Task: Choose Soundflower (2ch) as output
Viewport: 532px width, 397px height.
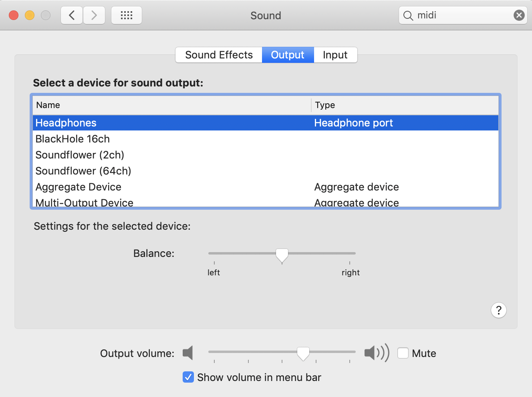Action: click(x=80, y=155)
